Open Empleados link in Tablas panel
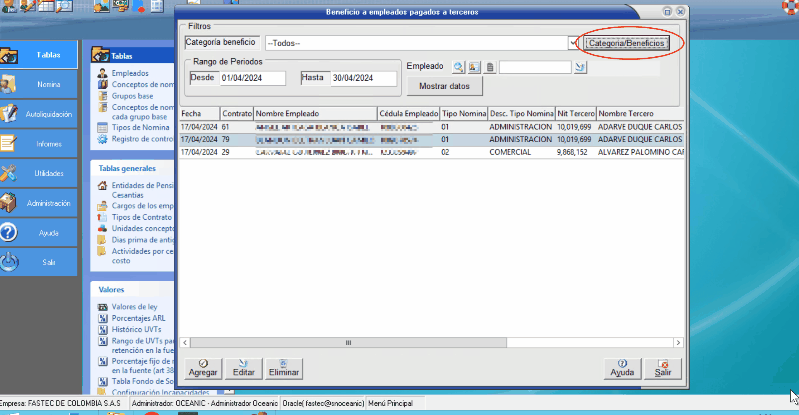The height and width of the screenshot is (415, 799). coord(130,73)
